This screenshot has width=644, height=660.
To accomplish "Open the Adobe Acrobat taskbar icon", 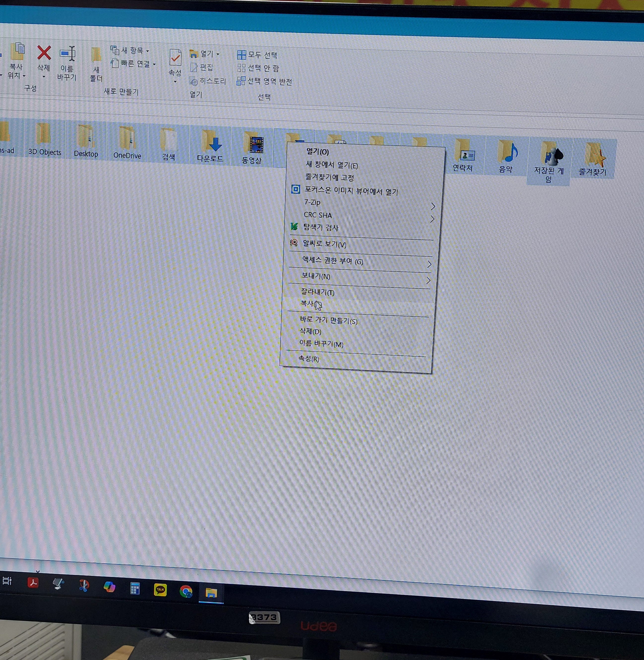I will tap(33, 583).
